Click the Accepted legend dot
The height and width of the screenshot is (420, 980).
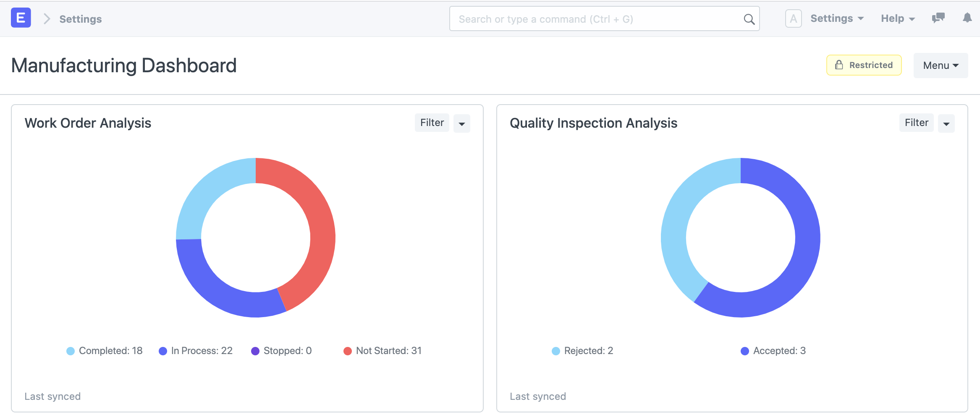(x=745, y=351)
